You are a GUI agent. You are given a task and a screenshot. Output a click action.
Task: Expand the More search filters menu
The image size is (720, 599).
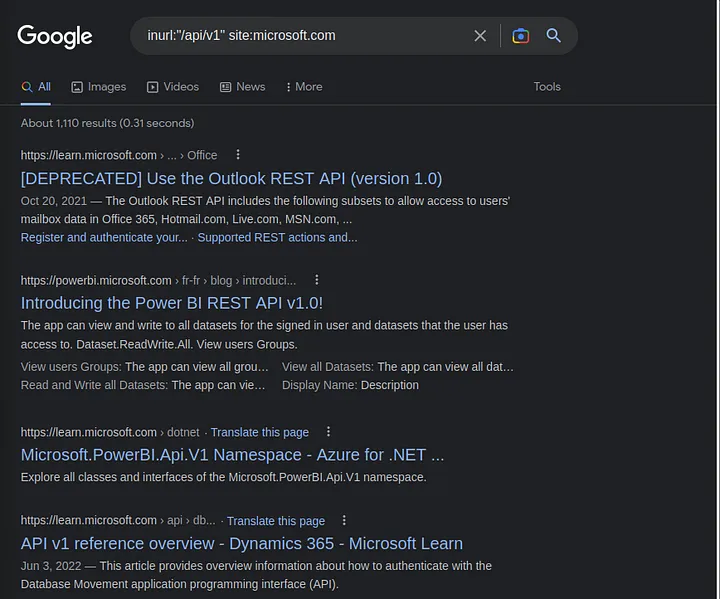tap(304, 87)
